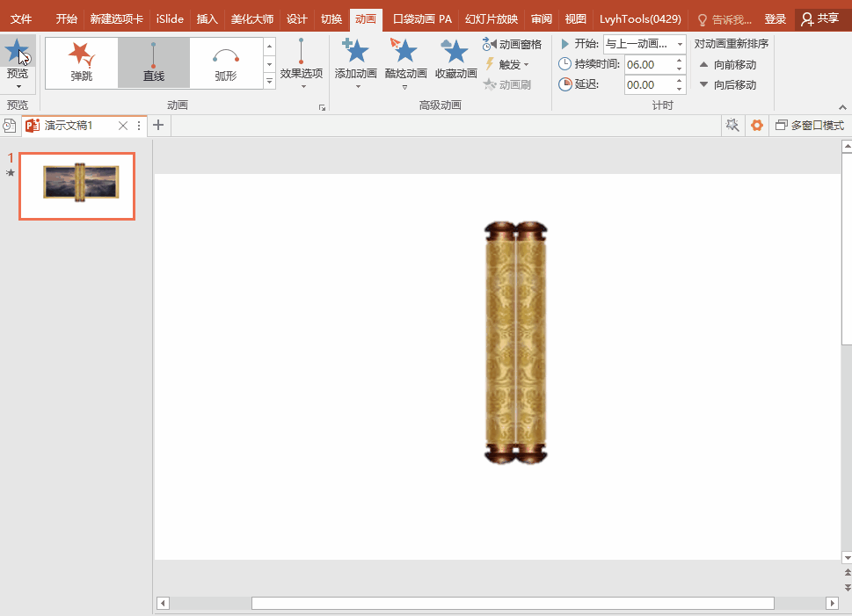Open the Animation Pane (动画窗格)
The height and width of the screenshot is (616, 852).
pyautogui.click(x=512, y=44)
